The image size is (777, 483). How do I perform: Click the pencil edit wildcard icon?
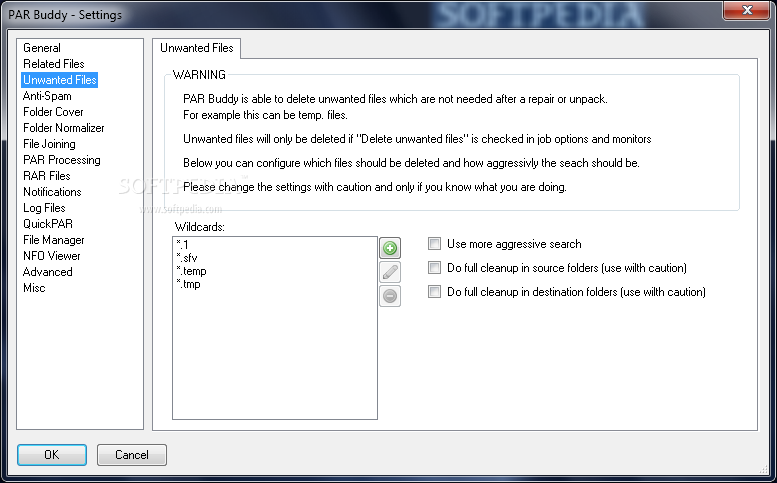(x=390, y=272)
